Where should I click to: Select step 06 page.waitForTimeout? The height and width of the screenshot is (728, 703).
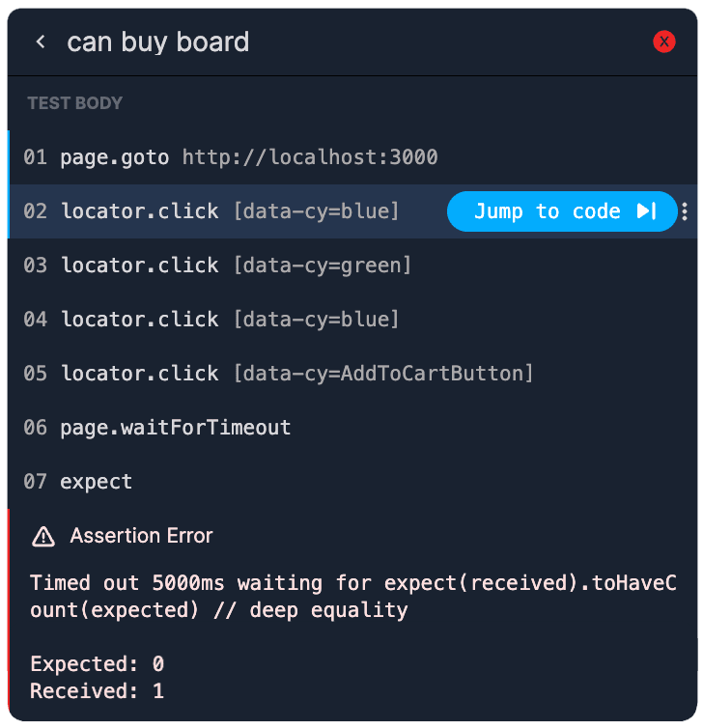(175, 428)
